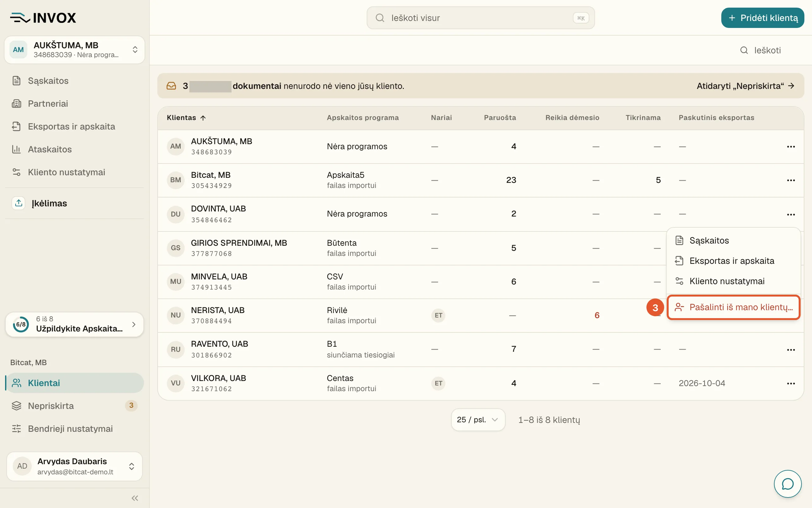Open more actions for AUKŠTUMA, MB row

coord(791,146)
